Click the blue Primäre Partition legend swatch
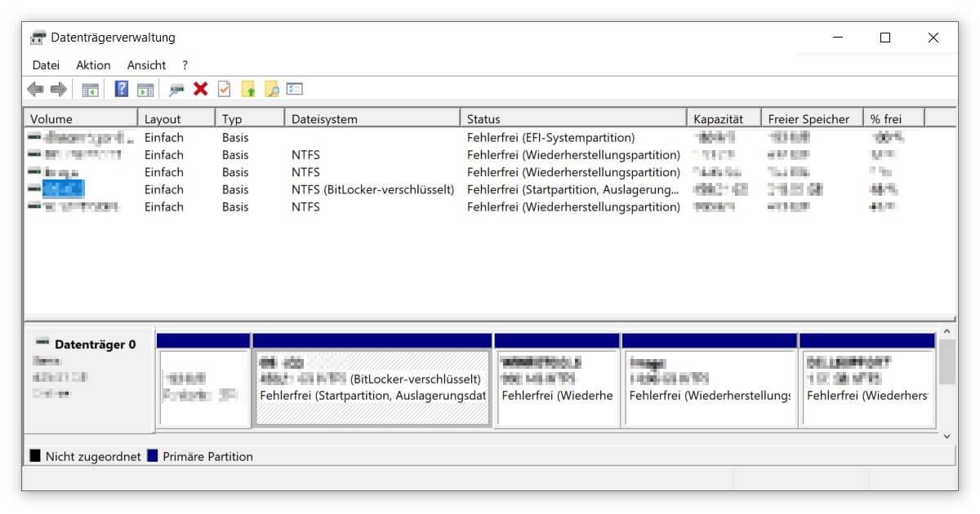 tap(151, 456)
